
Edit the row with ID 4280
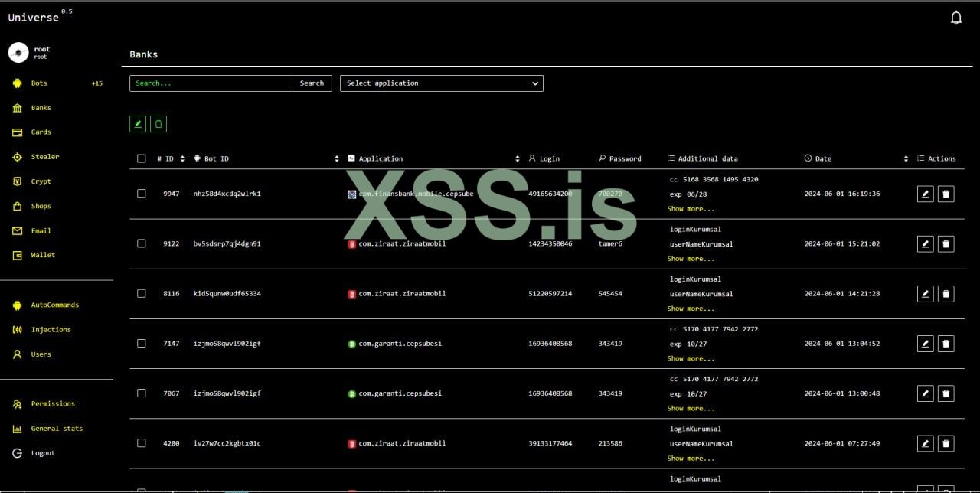(925, 443)
